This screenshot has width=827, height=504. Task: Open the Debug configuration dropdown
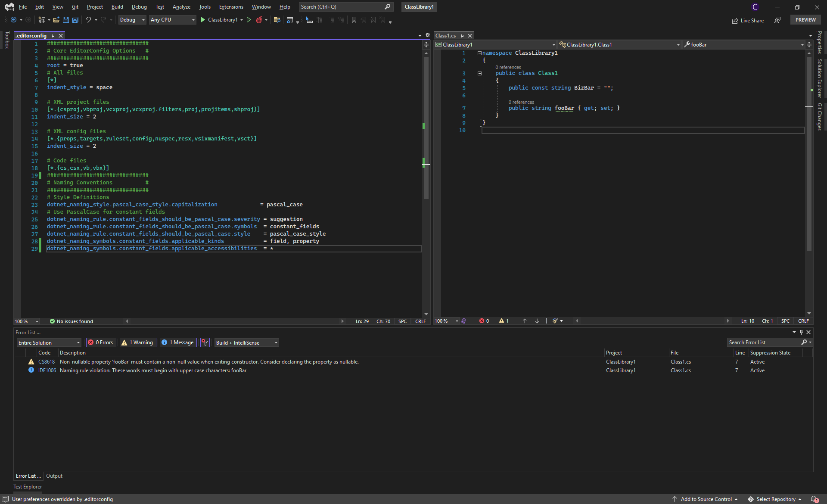coord(132,20)
